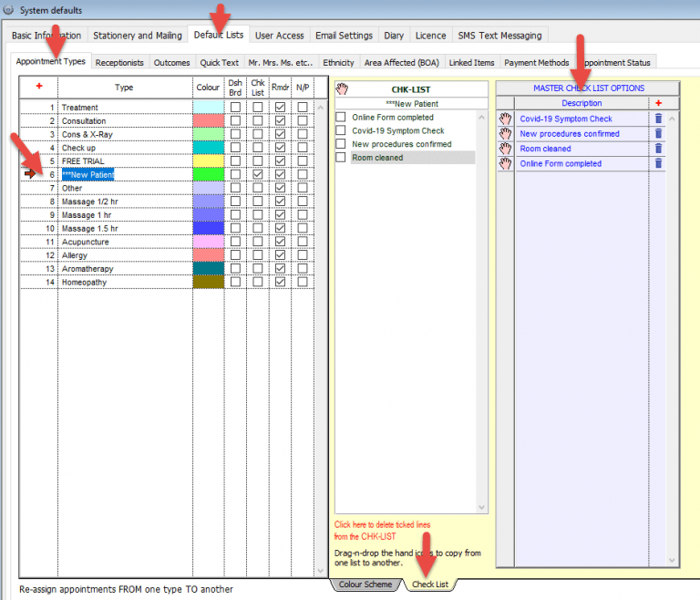This screenshot has width=700, height=600.
Task: Grab the hand icon beside Covid-19 Symptom Check
Action: tap(505, 119)
